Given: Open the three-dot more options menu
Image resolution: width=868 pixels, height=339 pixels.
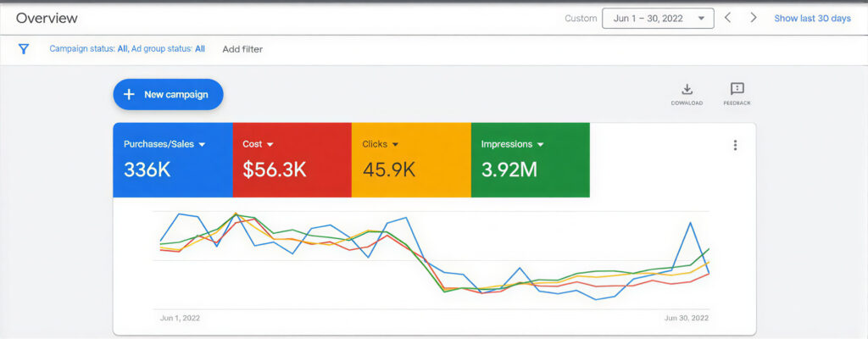Looking at the screenshot, I should click(x=735, y=145).
